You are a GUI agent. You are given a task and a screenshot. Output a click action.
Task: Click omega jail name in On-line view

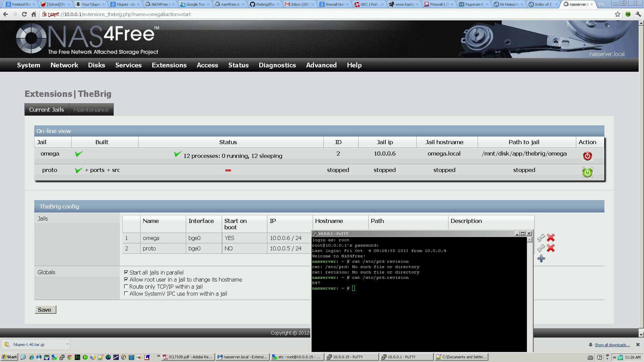point(50,154)
